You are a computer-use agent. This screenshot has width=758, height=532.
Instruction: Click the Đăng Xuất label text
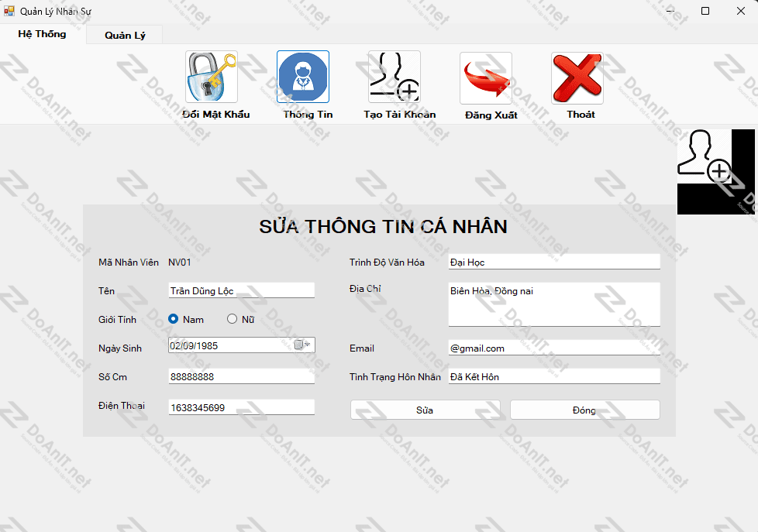click(x=491, y=115)
